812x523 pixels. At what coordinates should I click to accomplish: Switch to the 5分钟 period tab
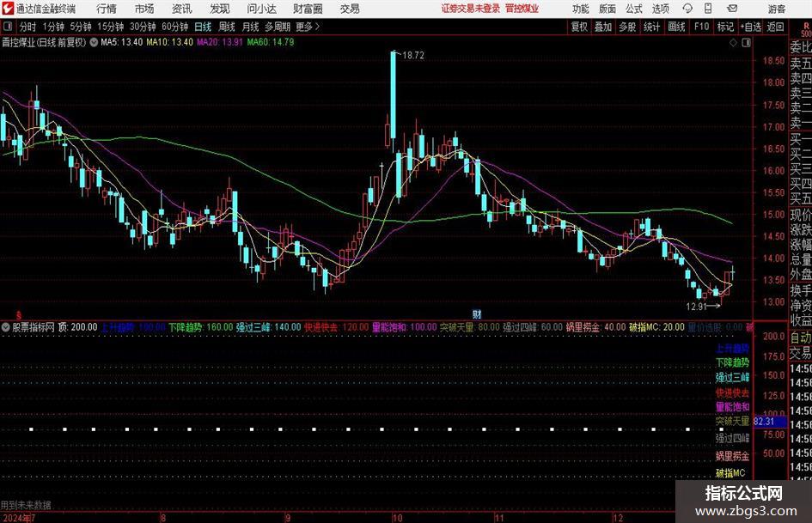80,27
